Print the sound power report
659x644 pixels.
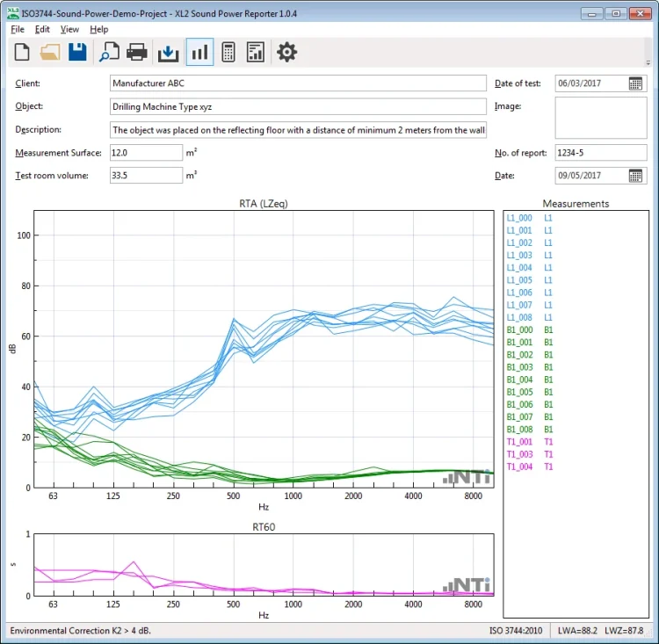click(x=137, y=53)
